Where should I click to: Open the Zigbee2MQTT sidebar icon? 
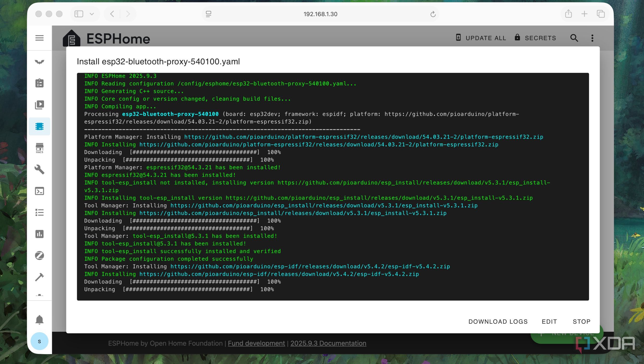click(39, 256)
